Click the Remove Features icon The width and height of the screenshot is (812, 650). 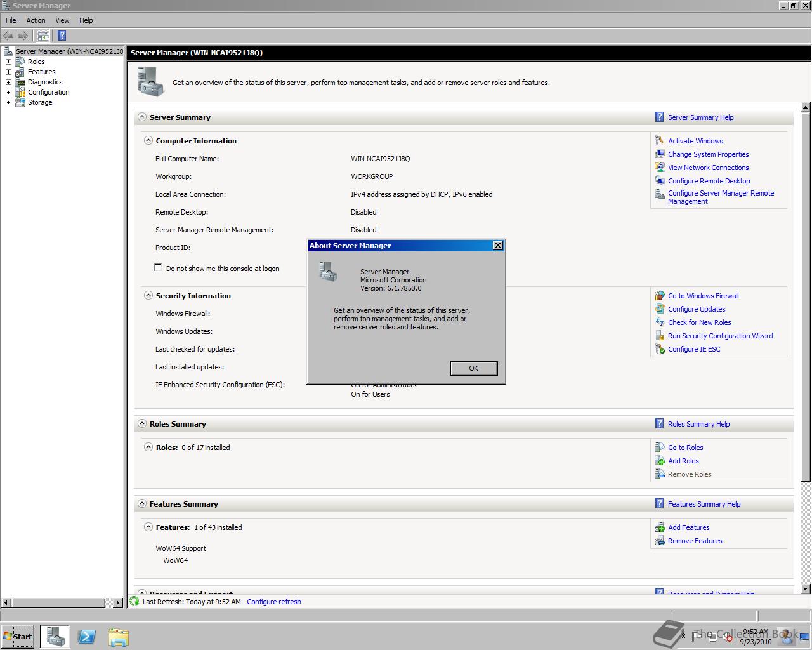click(x=660, y=541)
